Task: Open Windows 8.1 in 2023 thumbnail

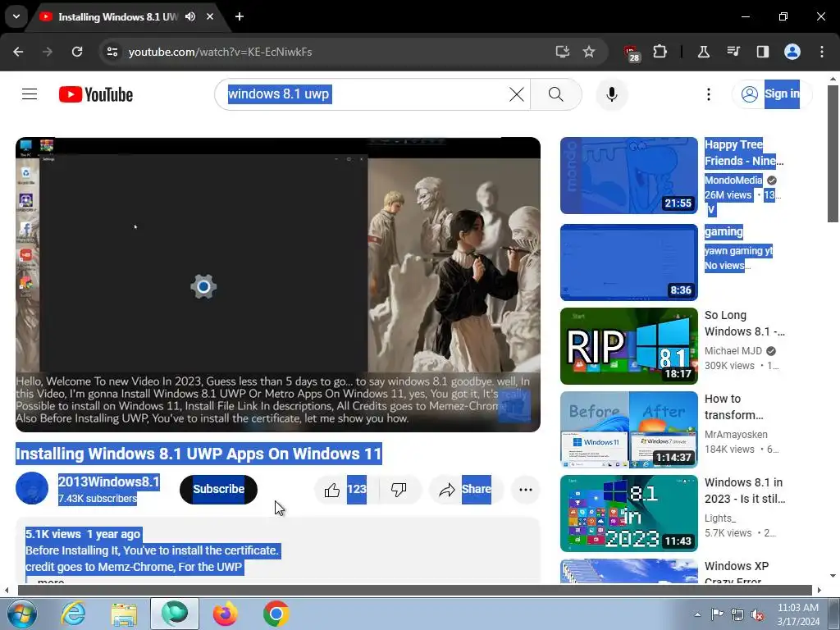Action: point(629,514)
